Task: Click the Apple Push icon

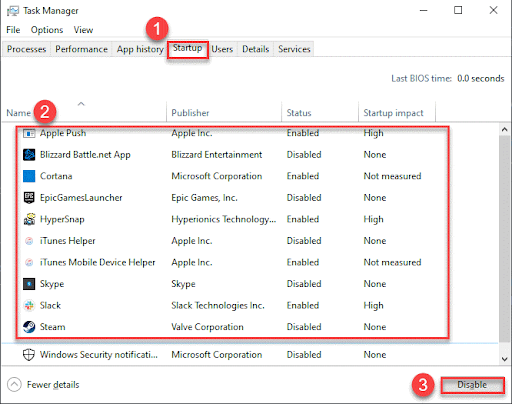Action: [29, 133]
